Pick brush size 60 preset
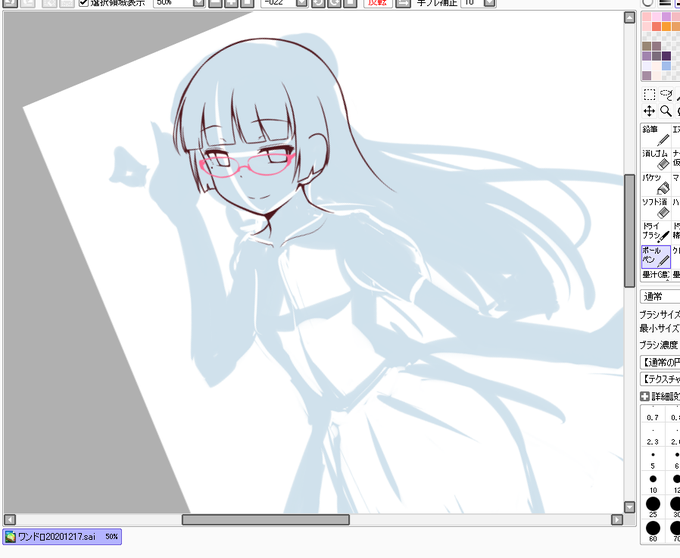 653,532
